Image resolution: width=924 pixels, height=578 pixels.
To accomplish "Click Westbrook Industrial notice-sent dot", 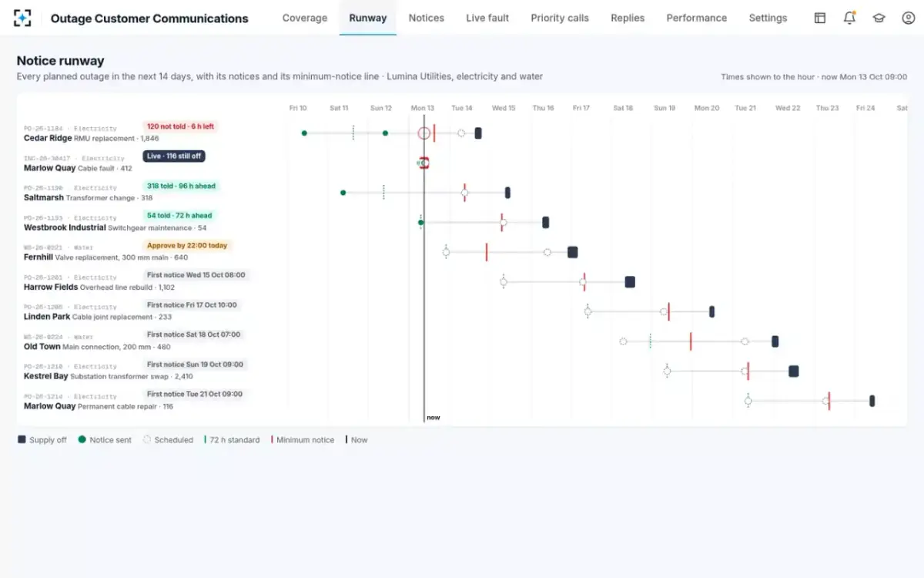I will (420, 223).
